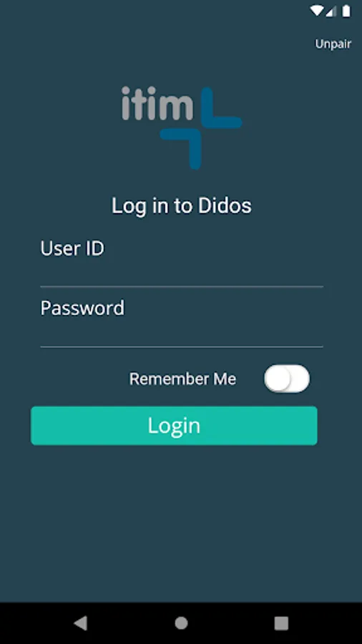
Task: Tap the gray itim wordmark
Action: (x=157, y=104)
